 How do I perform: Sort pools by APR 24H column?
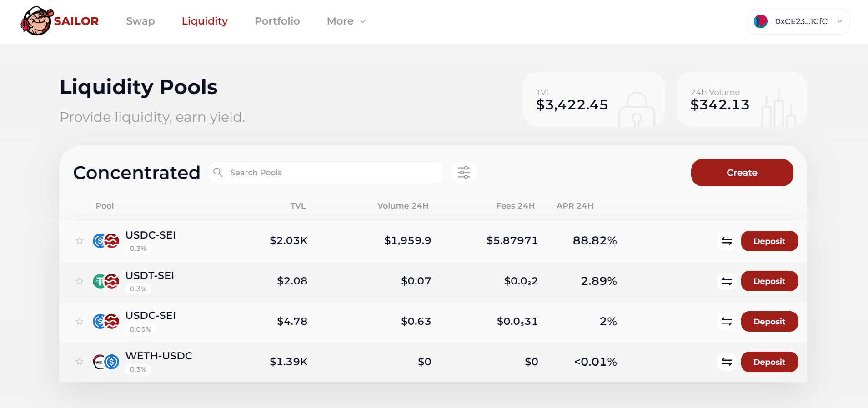pyautogui.click(x=575, y=206)
